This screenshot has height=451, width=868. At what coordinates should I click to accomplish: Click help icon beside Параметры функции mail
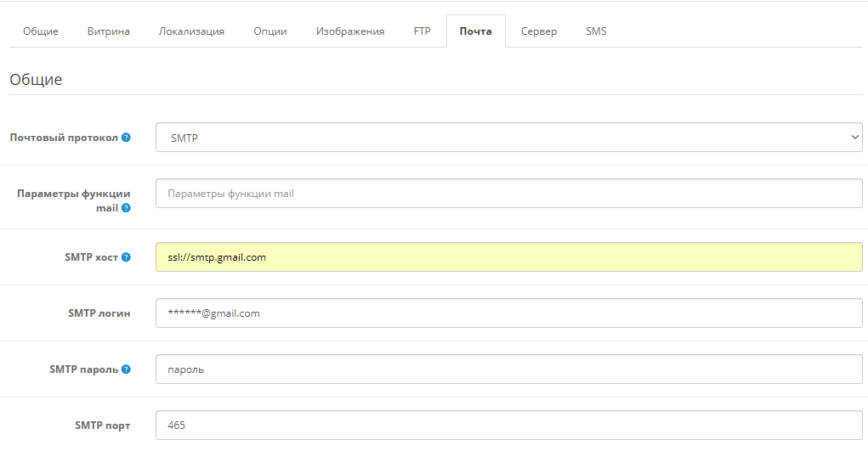pos(126,208)
